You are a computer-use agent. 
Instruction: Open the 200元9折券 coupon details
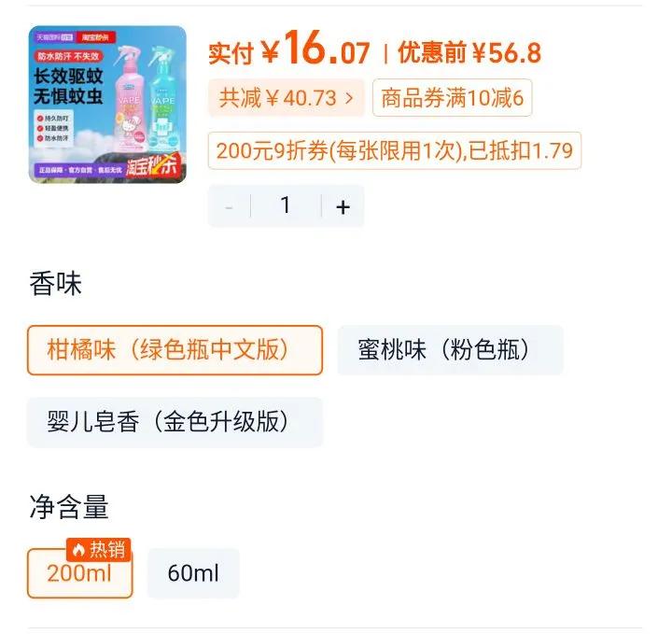pos(394,150)
